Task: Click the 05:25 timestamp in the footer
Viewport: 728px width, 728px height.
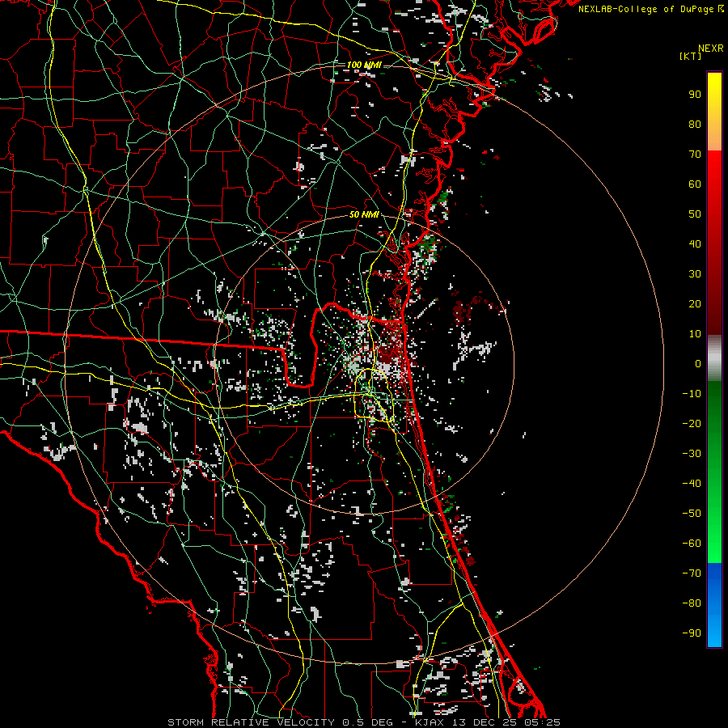Action: (x=544, y=722)
